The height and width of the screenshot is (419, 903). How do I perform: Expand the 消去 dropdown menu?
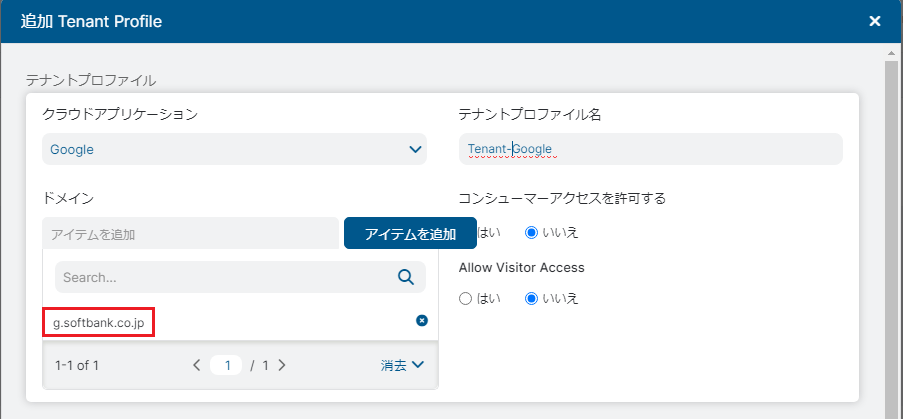point(402,365)
